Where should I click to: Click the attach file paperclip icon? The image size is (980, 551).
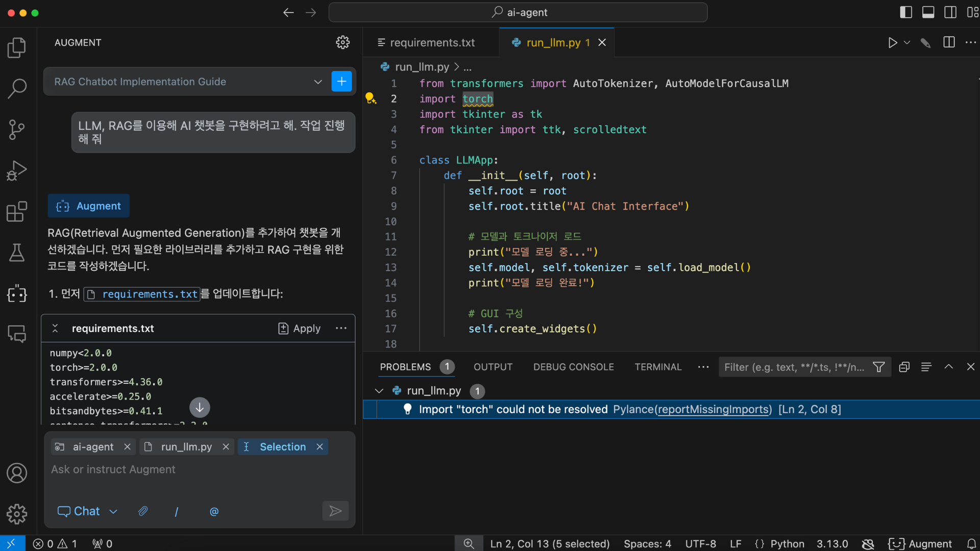coord(143,511)
